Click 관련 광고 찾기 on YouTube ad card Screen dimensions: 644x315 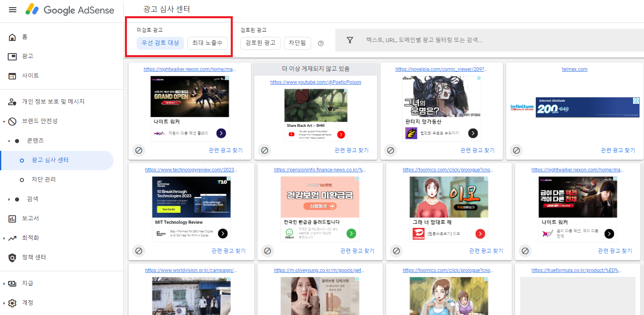[x=351, y=150]
